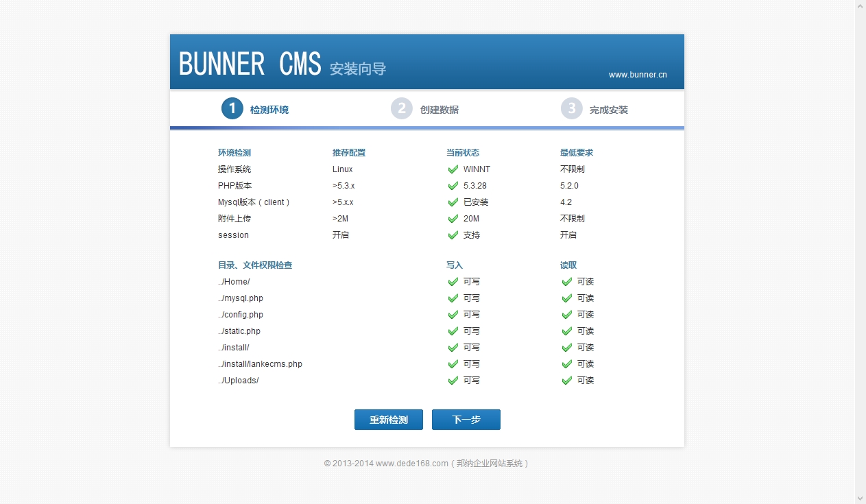Click 可读 checkmark in ../static.php row
The image size is (866, 504).
566,331
